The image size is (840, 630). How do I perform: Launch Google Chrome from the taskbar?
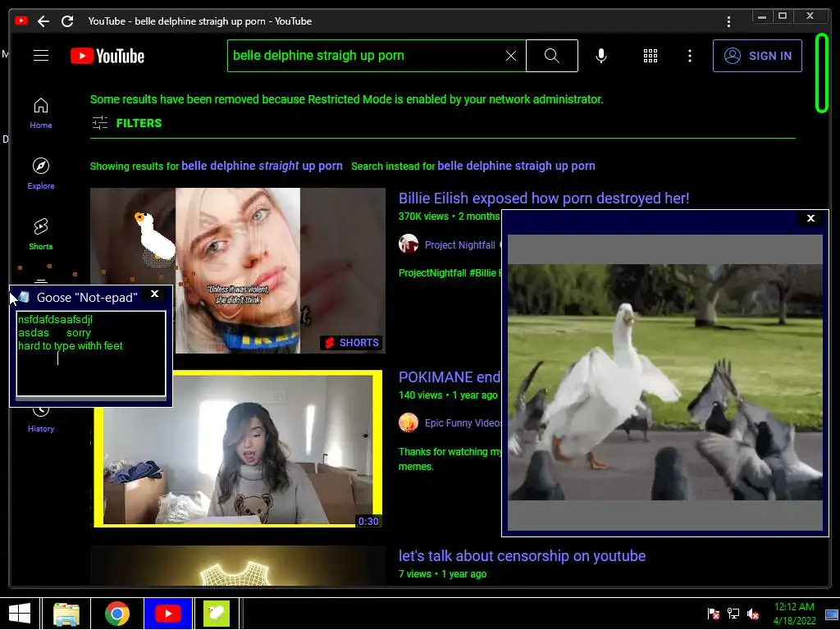[116, 614]
